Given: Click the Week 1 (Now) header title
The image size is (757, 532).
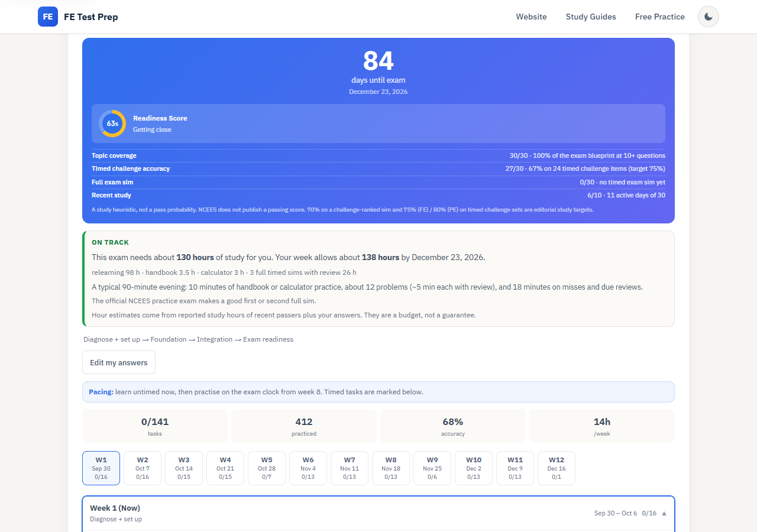Looking at the screenshot, I should (x=115, y=508).
